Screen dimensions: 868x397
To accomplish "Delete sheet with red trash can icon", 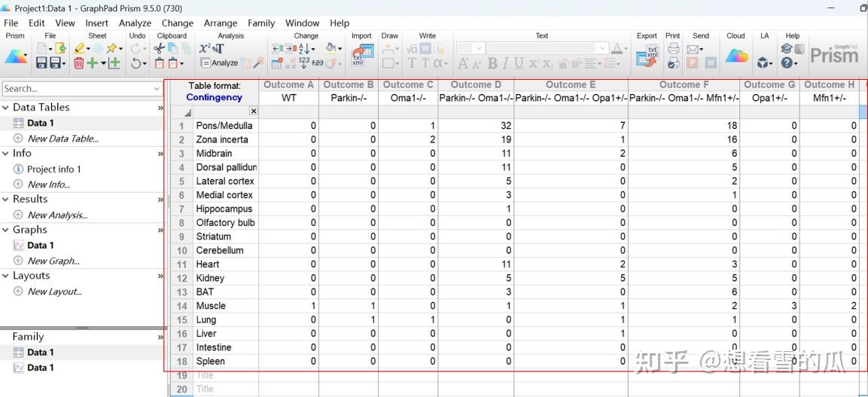I will tap(78, 63).
